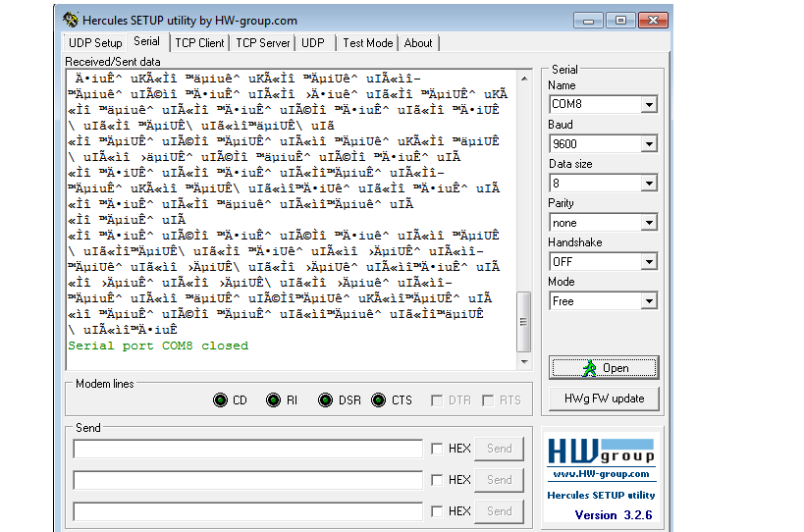The height and width of the screenshot is (532, 804).
Task: Visit the www.HW-group.com link
Action: tap(601, 474)
